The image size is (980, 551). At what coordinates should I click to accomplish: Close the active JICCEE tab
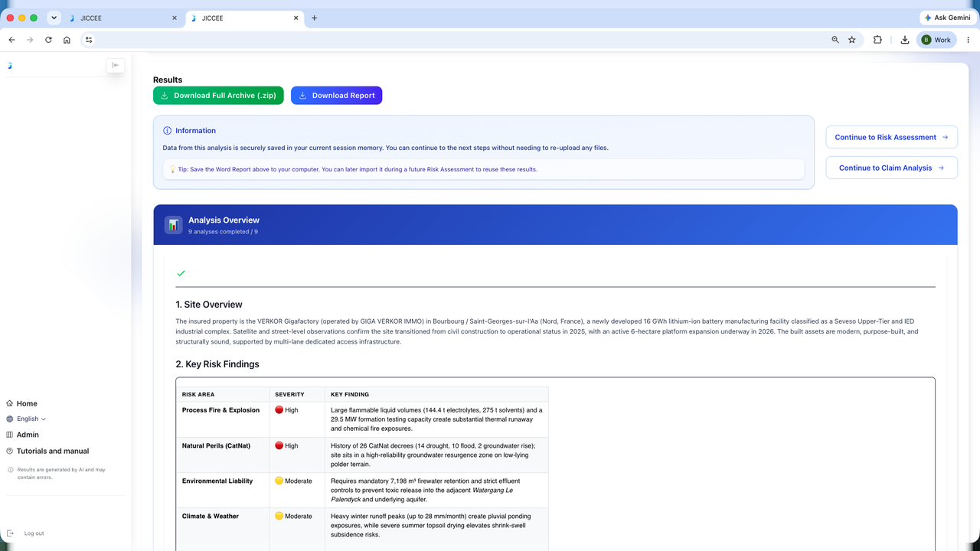coord(296,18)
